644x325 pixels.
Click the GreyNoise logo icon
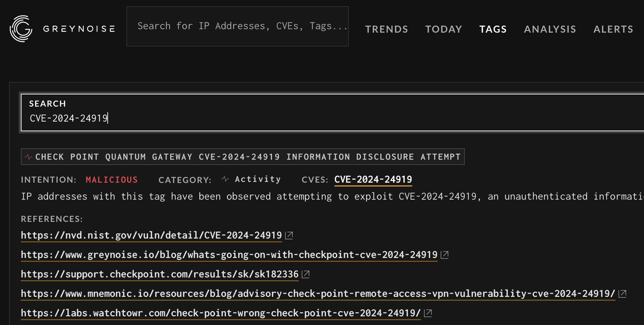coord(21,28)
